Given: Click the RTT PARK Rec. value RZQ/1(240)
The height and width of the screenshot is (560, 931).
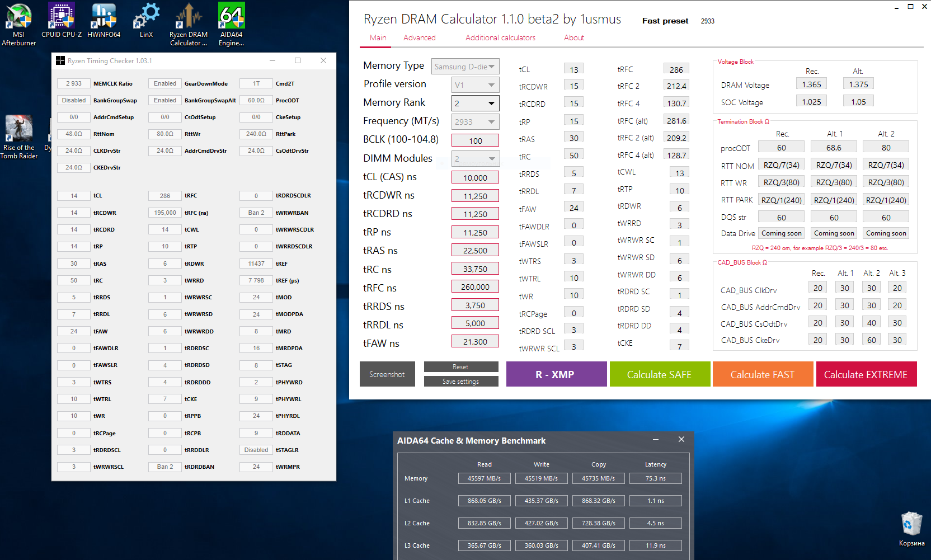Looking at the screenshot, I should pos(782,200).
